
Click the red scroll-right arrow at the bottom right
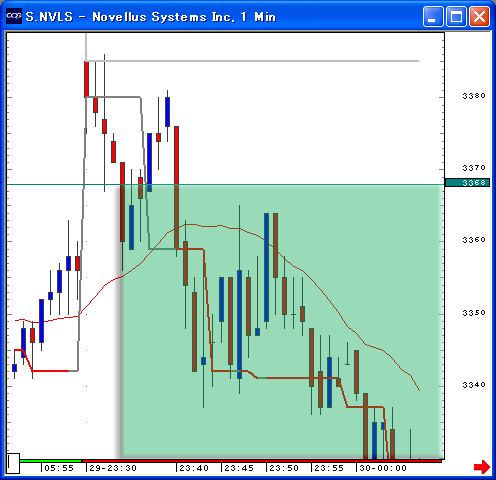[482, 466]
